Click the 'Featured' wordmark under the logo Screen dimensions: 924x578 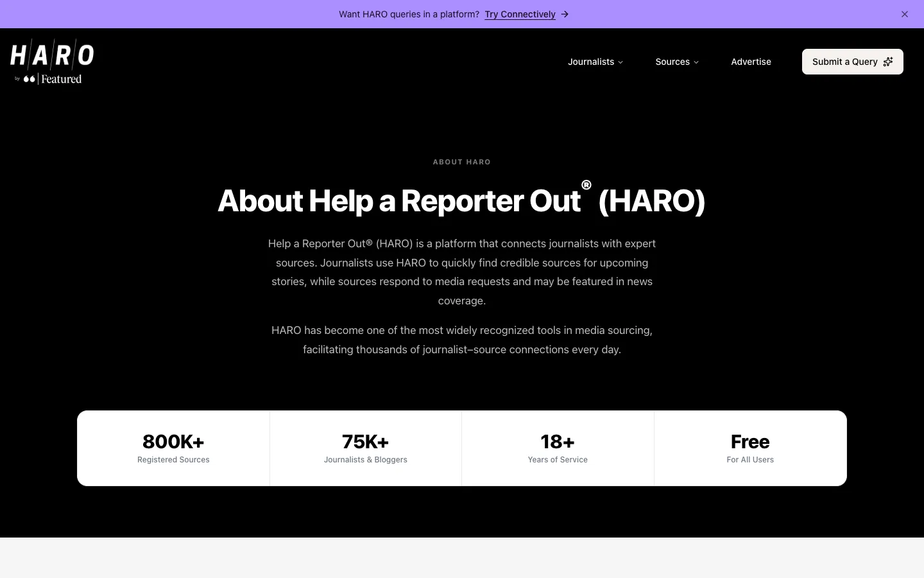62,79
